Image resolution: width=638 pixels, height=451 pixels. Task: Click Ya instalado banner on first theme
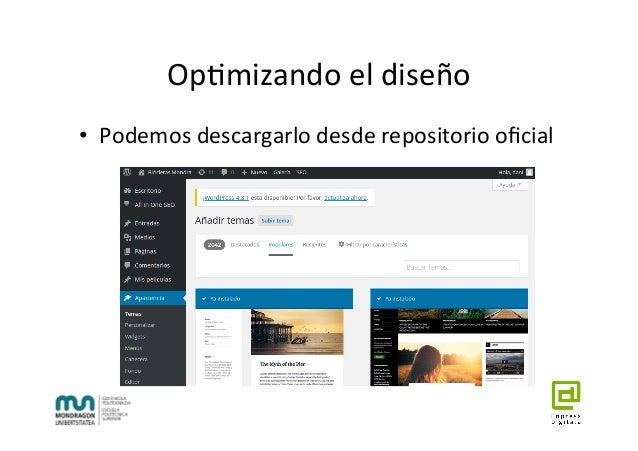coord(274,299)
